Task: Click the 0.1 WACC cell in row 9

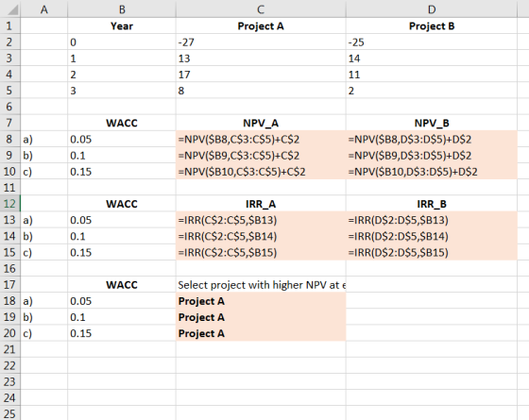Action: [x=122, y=156]
